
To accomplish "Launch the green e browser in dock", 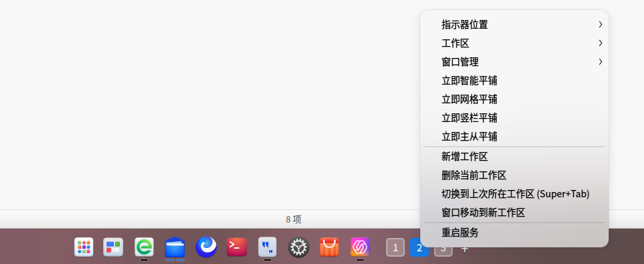I will point(144,247).
